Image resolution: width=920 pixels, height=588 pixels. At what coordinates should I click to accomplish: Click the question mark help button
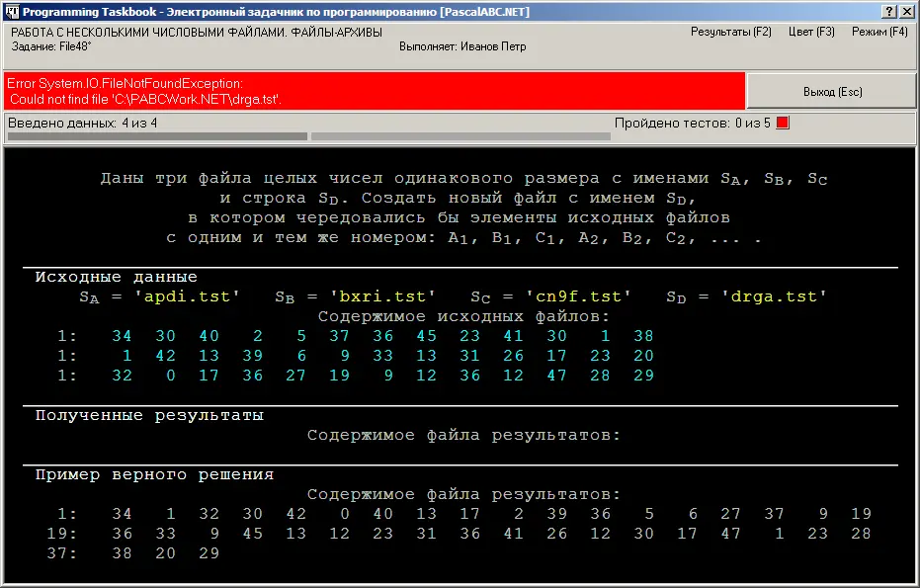click(x=888, y=10)
